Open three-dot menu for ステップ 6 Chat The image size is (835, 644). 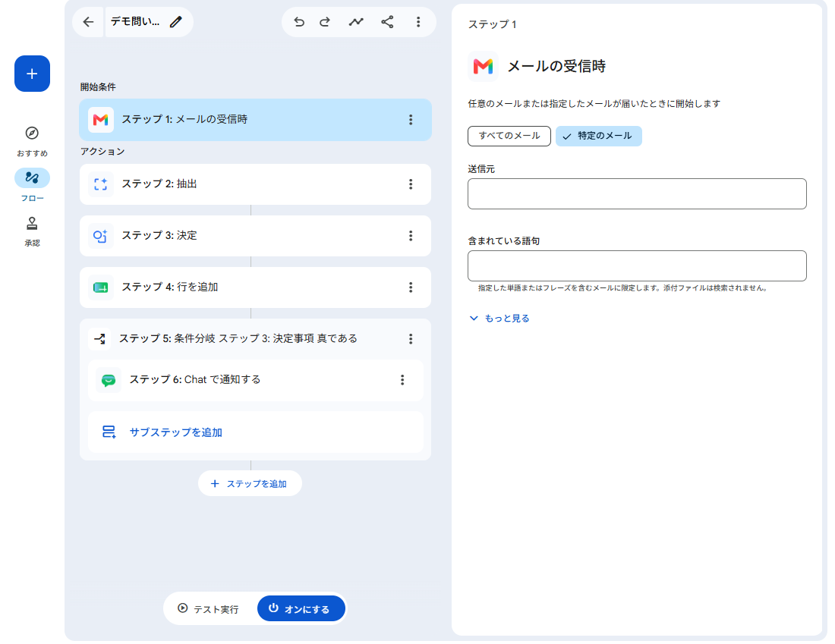point(402,380)
